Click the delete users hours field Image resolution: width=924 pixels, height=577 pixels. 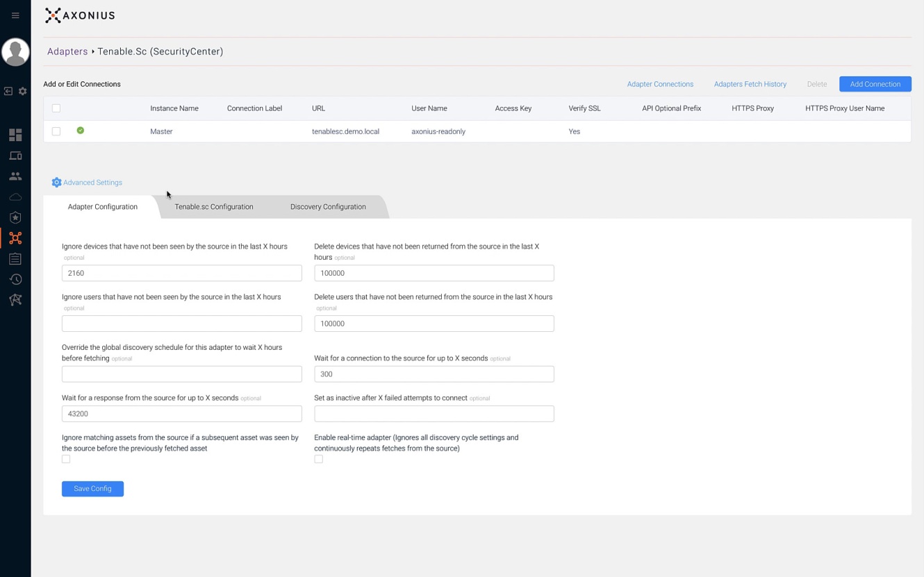tap(434, 324)
